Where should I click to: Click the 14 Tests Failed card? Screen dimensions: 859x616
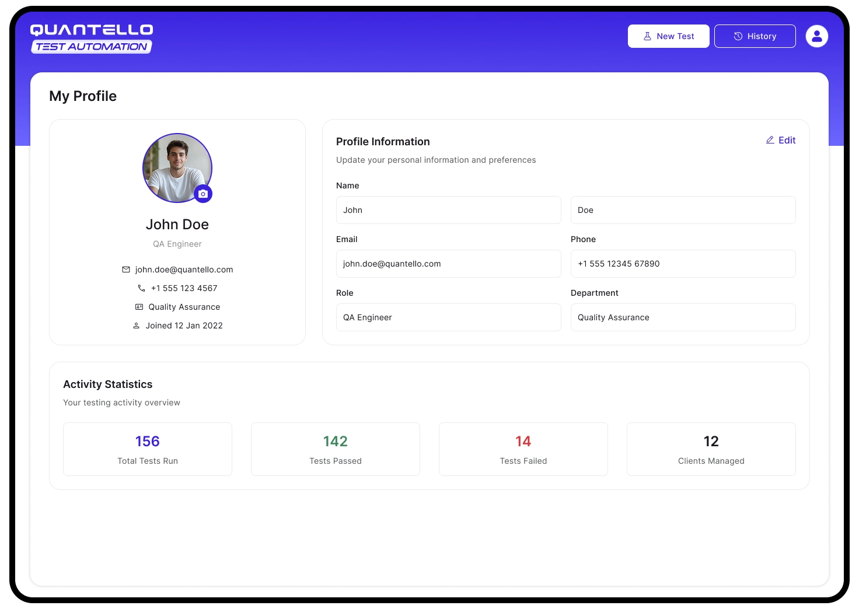[x=523, y=449]
